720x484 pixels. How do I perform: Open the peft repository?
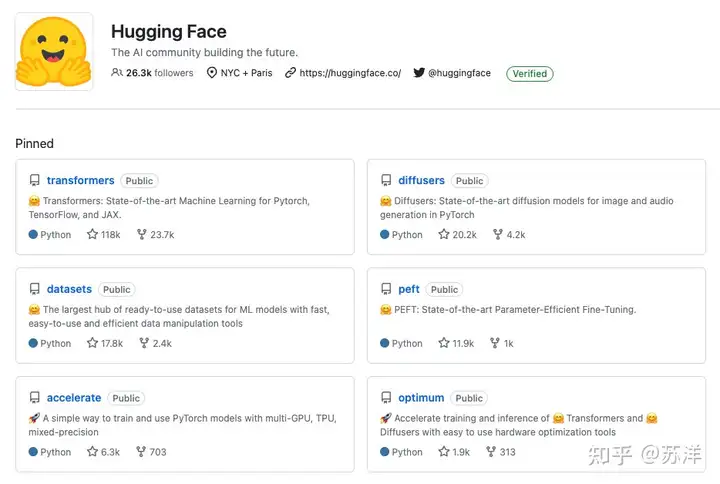[409, 289]
